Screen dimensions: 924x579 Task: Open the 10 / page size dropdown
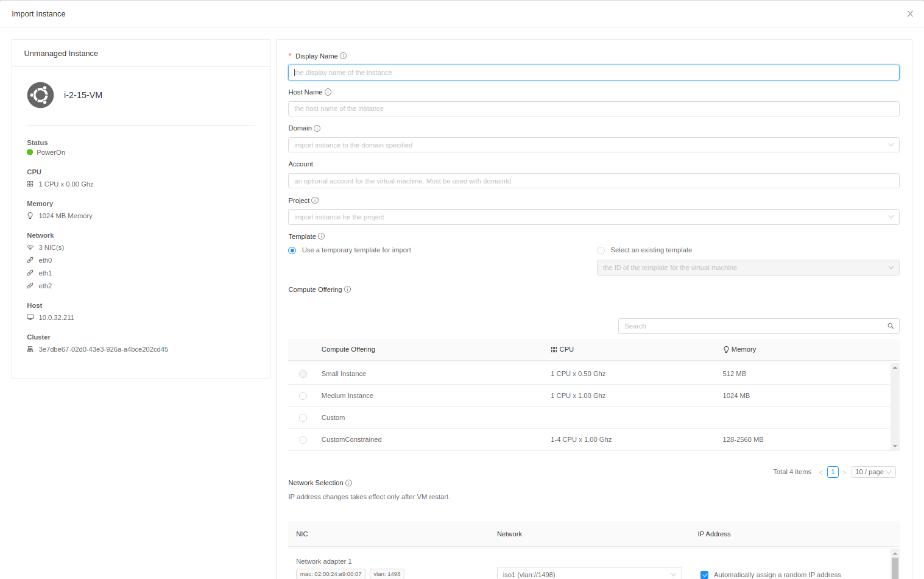(873, 472)
